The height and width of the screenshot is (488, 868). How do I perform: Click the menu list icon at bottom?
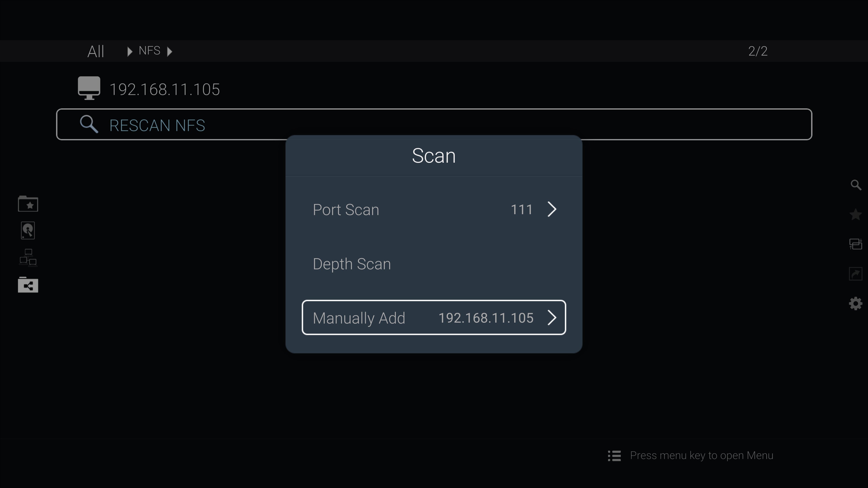[614, 456]
